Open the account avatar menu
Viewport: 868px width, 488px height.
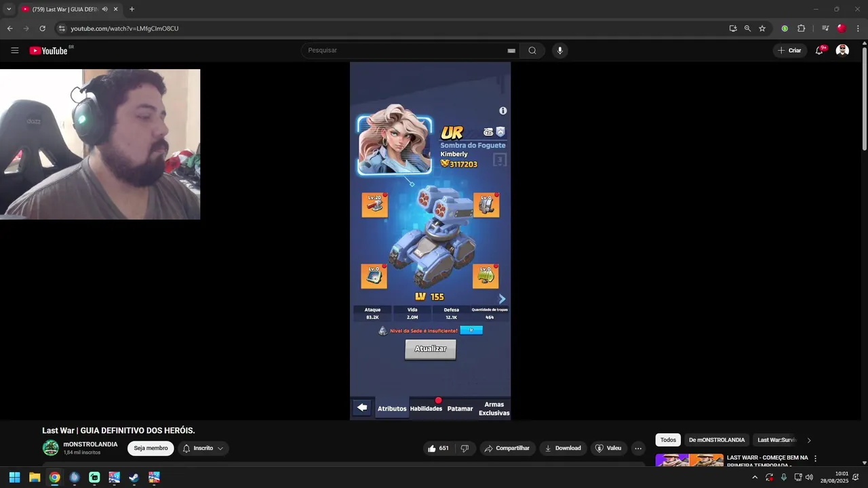(842, 50)
